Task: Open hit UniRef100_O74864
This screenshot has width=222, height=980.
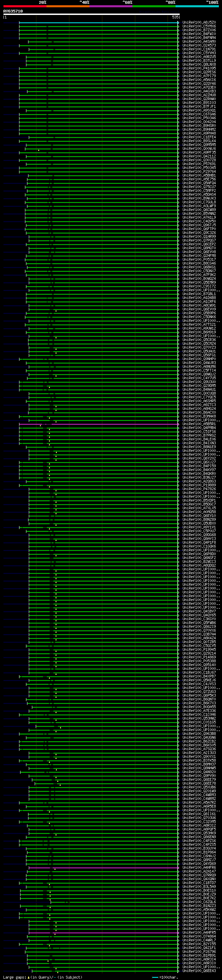Action: (x=199, y=937)
